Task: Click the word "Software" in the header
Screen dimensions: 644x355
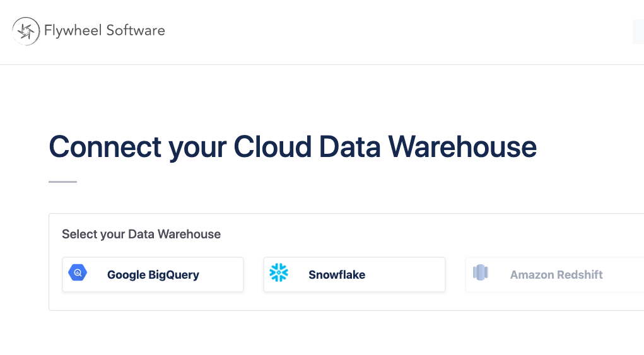Action: coord(135,30)
